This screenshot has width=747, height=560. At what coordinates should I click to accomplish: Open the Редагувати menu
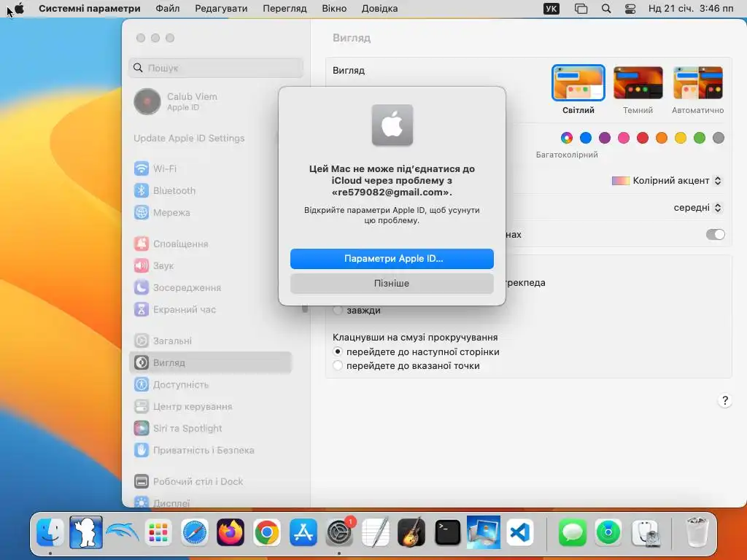coord(221,9)
